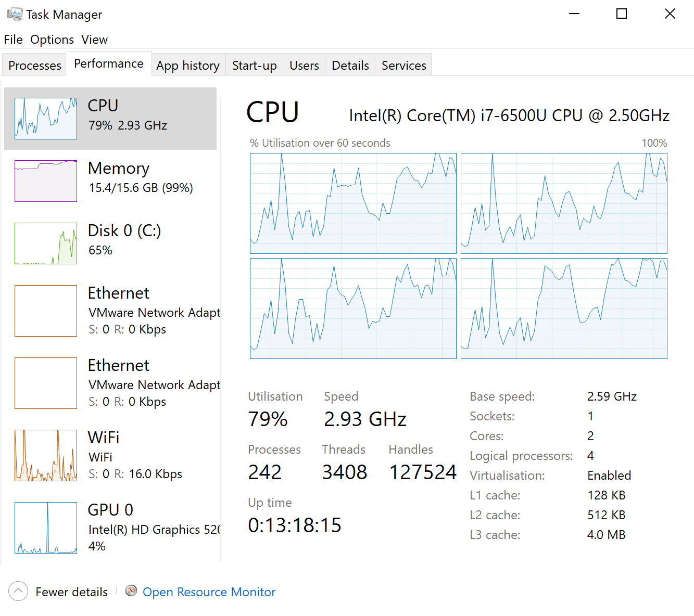Select the Memory usage graph thumbnail

[x=46, y=181]
